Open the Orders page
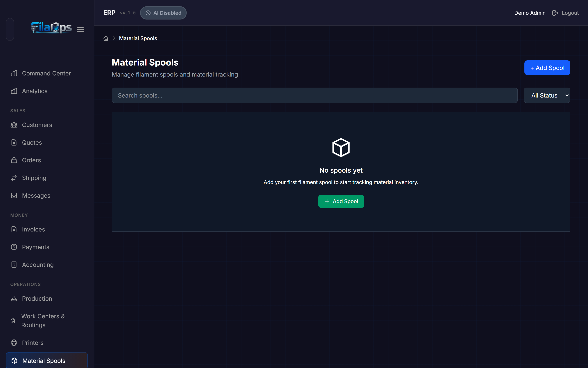588x368 pixels. [47, 160]
